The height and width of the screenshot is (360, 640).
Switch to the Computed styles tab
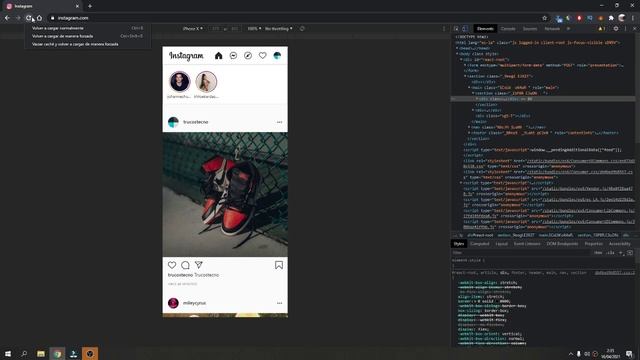(480, 244)
